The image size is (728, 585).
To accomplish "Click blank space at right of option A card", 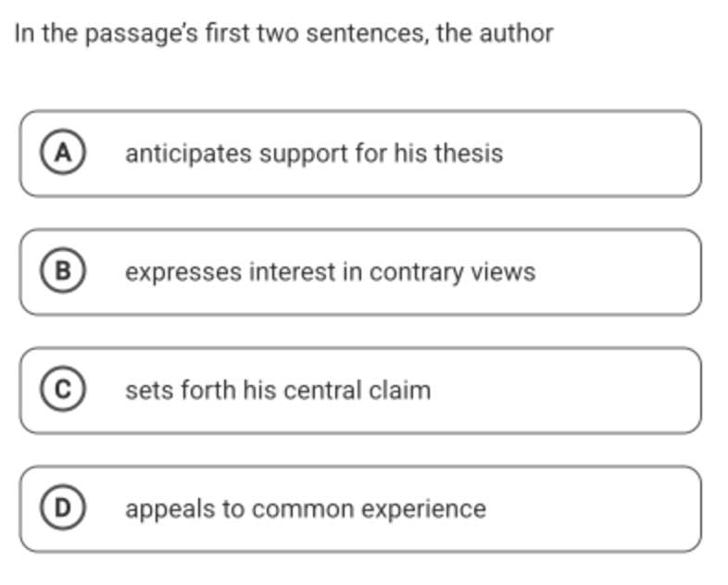I will (x=604, y=154).
